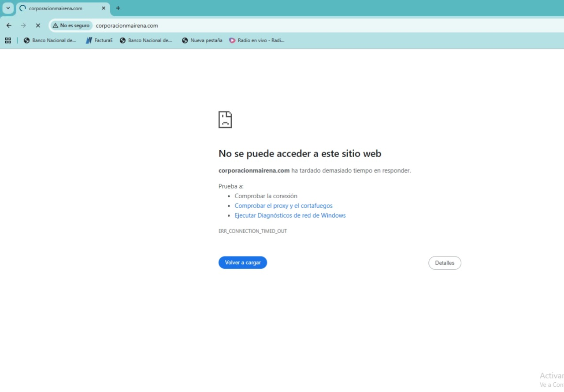This screenshot has width=564, height=392.
Task: Follow 'Comprobar el proxy y el cortafuegos' link
Action: 283,206
